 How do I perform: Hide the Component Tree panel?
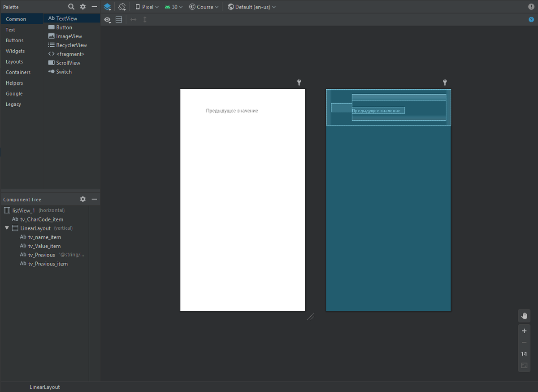94,199
